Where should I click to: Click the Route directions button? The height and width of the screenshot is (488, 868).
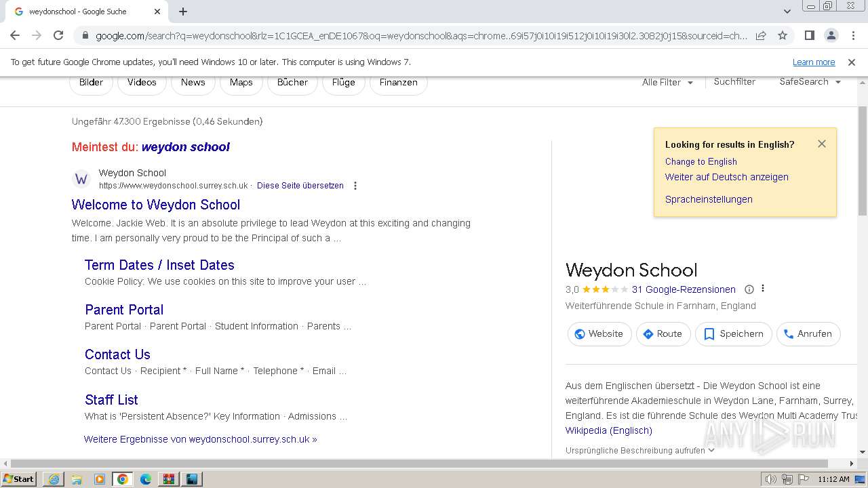click(663, 334)
